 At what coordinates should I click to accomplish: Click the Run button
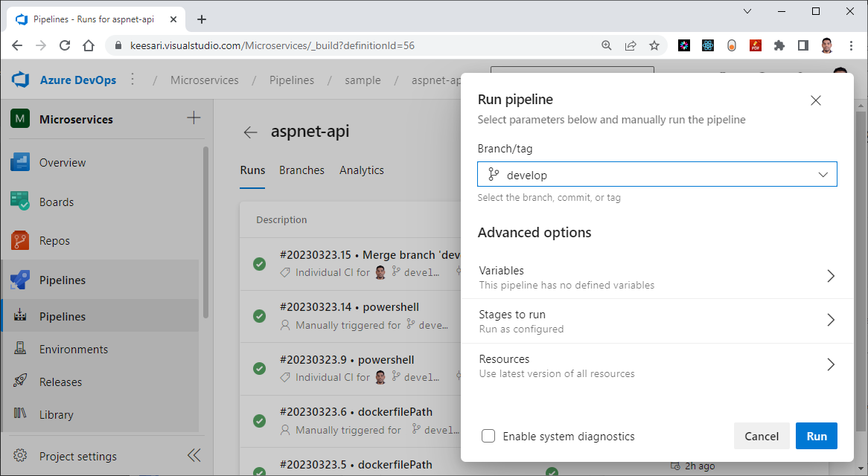click(817, 436)
